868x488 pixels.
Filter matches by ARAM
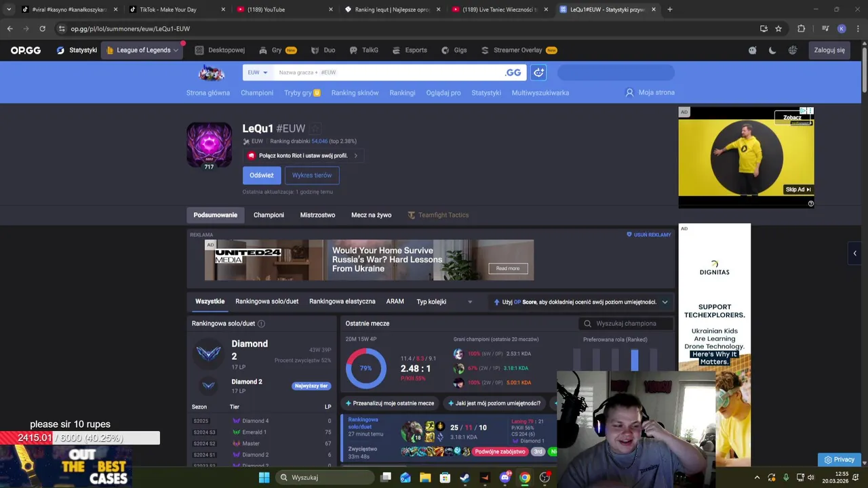pyautogui.click(x=395, y=302)
